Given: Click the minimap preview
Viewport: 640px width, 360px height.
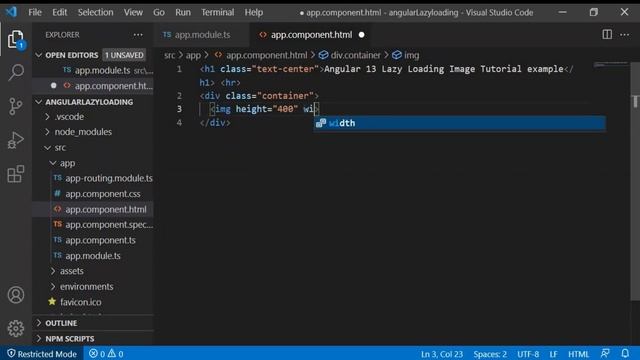Looking at the screenshot, I should pos(611,65).
